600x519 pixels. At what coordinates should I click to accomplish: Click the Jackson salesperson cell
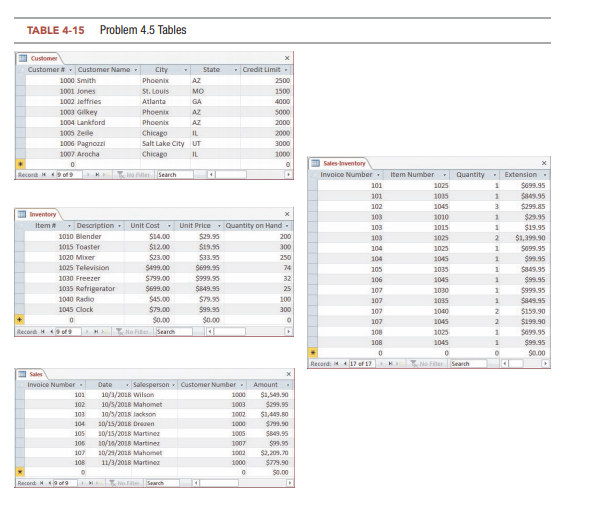pyautogui.click(x=154, y=415)
